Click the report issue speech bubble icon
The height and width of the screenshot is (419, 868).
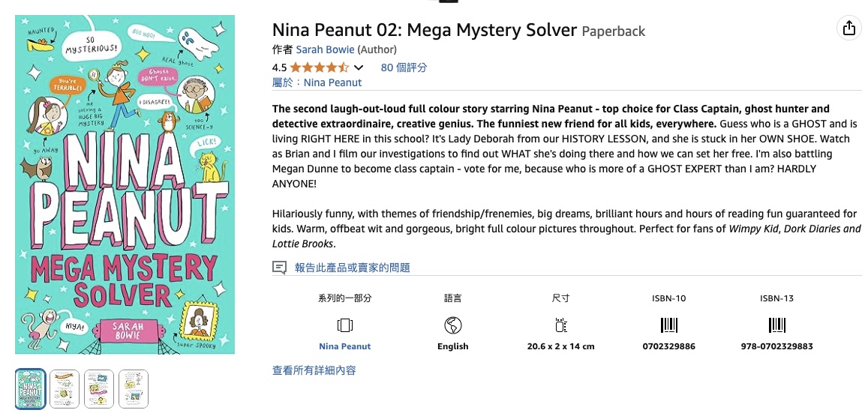(x=279, y=268)
